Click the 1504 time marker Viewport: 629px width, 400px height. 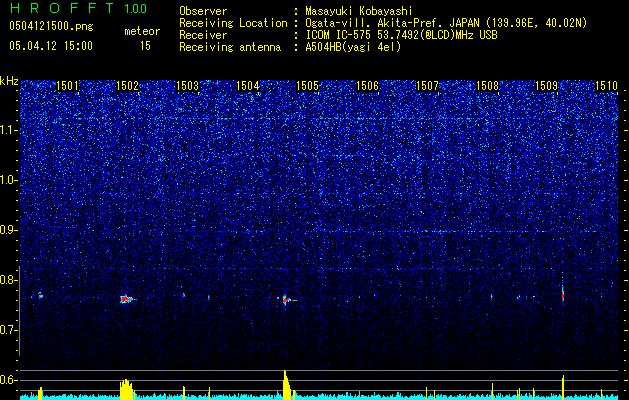(x=248, y=86)
